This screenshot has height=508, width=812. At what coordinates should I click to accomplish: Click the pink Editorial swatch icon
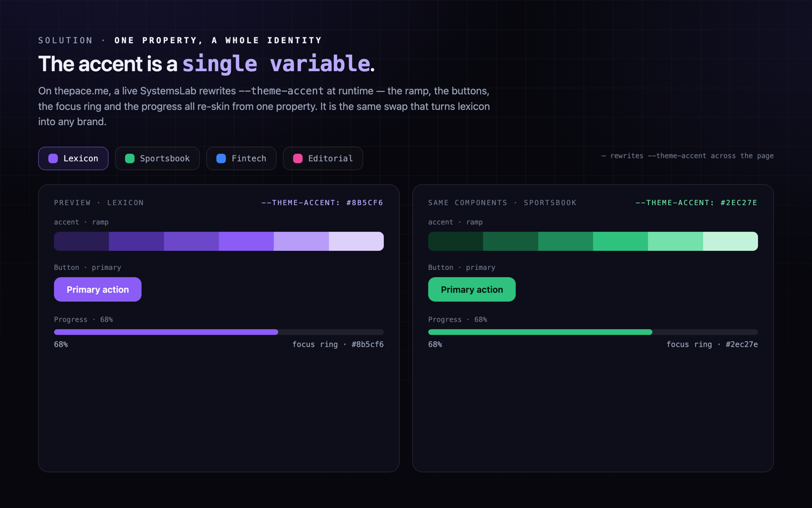298,158
